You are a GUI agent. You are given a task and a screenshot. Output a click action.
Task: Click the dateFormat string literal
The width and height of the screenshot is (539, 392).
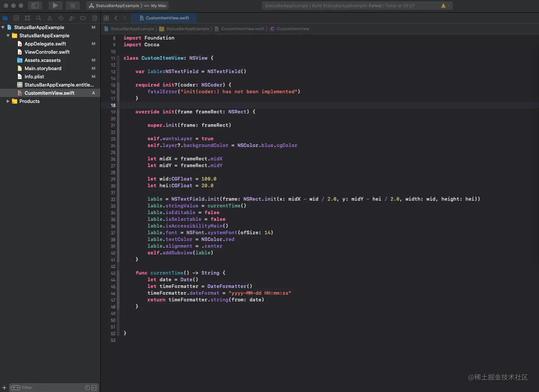pos(260,293)
